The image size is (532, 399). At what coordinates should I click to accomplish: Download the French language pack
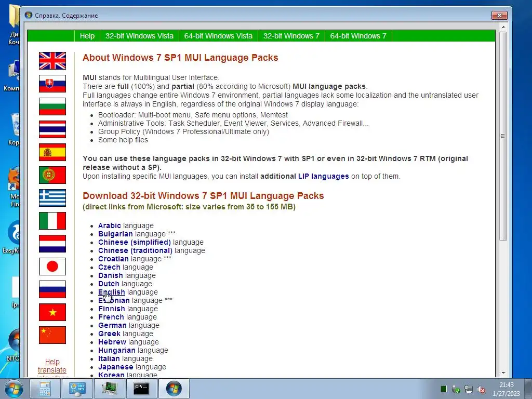pyautogui.click(x=111, y=317)
